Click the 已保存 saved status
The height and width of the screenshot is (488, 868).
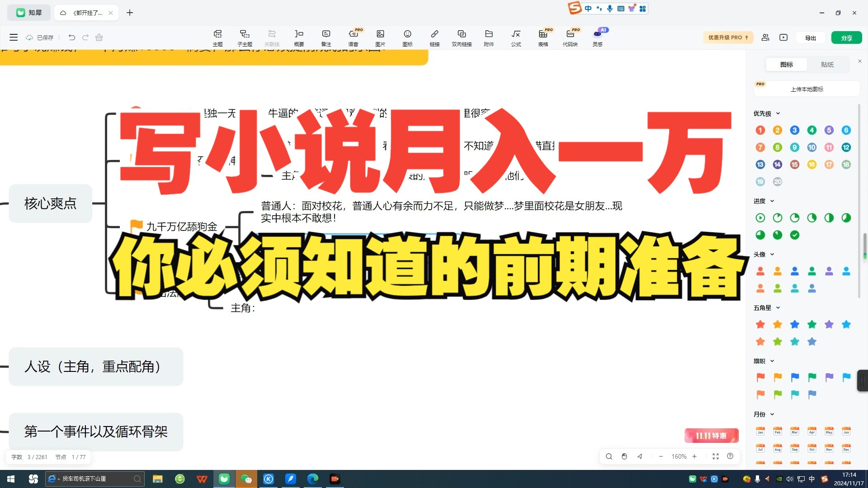pyautogui.click(x=40, y=38)
